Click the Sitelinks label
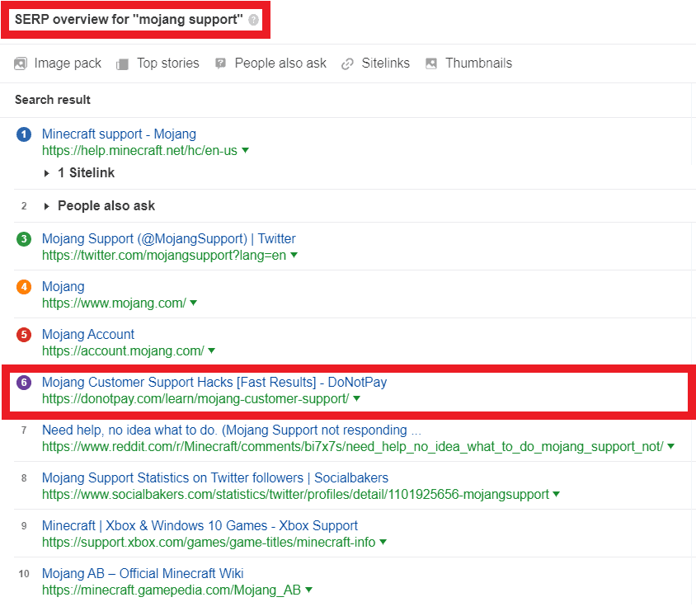The width and height of the screenshot is (696, 616). tap(386, 63)
